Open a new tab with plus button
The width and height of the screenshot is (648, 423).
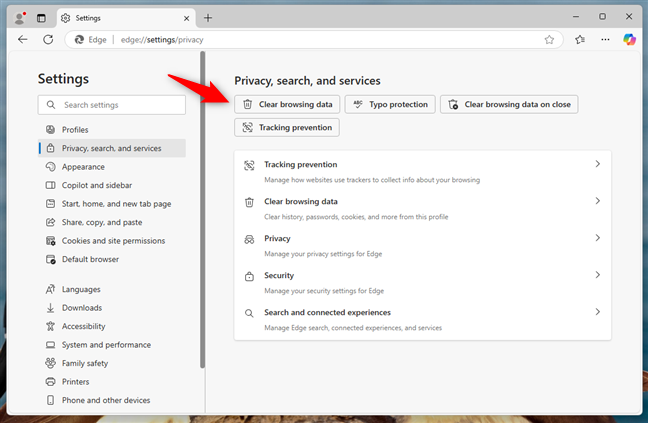pyautogui.click(x=208, y=18)
